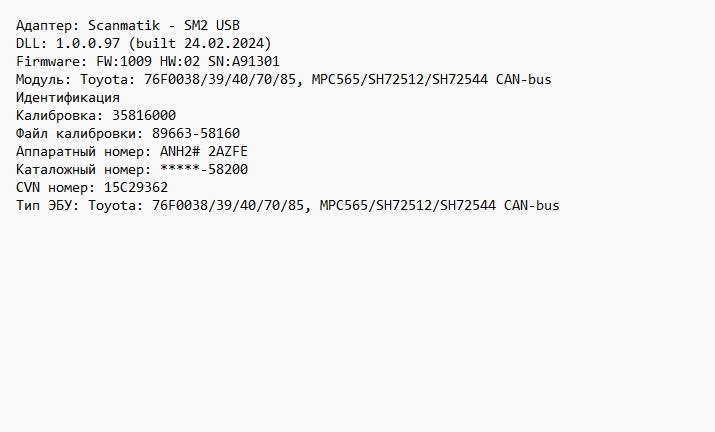Click the Идентификация heading
715x432 pixels.
click(69, 97)
